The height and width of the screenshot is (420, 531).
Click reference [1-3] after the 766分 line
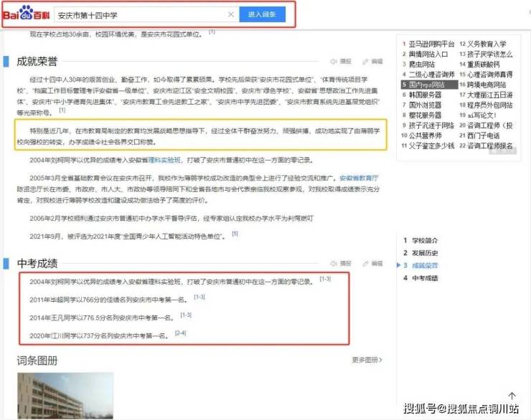(x=199, y=297)
